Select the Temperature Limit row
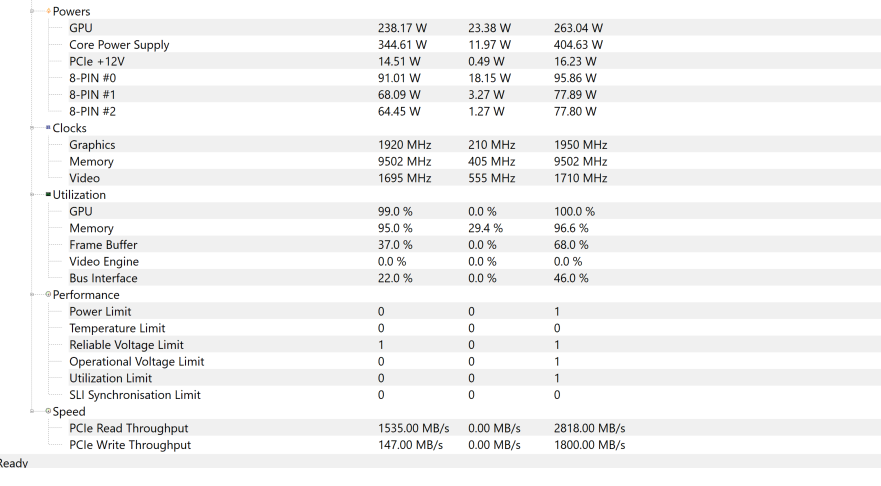The width and height of the screenshot is (881, 486). [117, 328]
